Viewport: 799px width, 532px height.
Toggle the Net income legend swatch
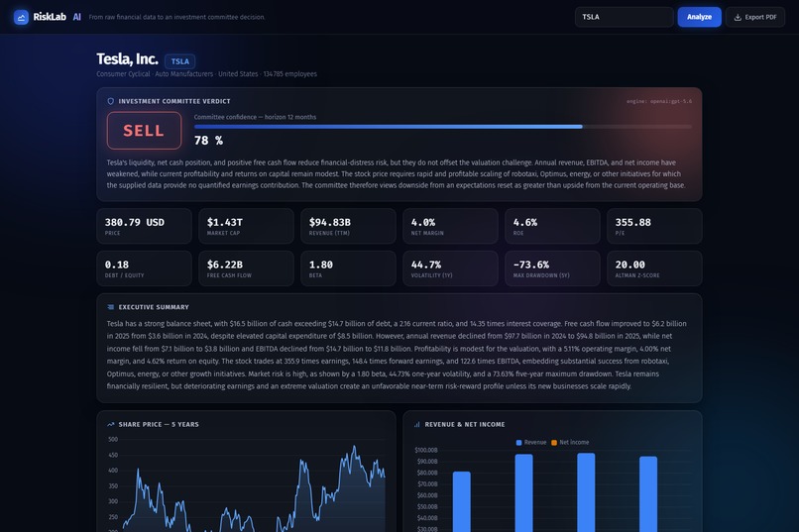pos(554,443)
